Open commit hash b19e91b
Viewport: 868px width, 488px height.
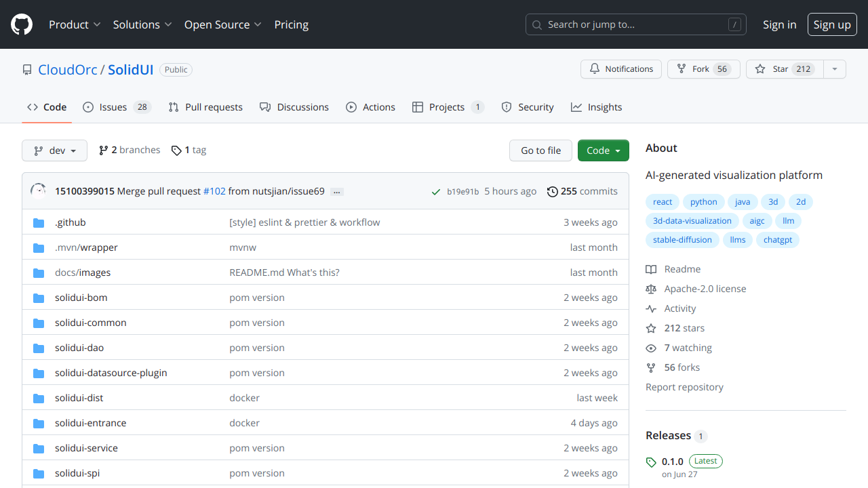point(463,192)
